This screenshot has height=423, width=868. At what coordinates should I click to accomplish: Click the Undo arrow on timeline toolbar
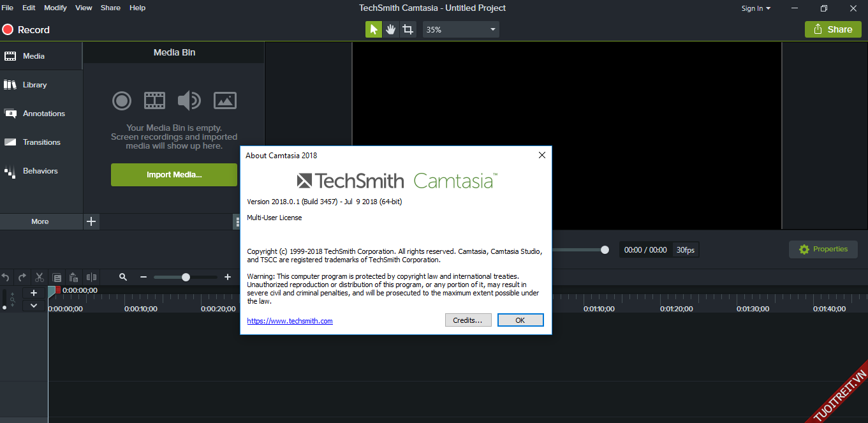tap(6, 278)
